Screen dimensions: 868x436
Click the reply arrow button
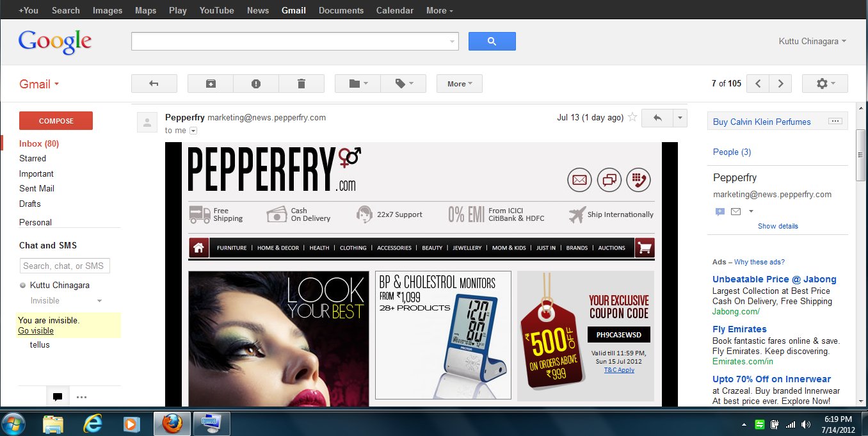657,118
